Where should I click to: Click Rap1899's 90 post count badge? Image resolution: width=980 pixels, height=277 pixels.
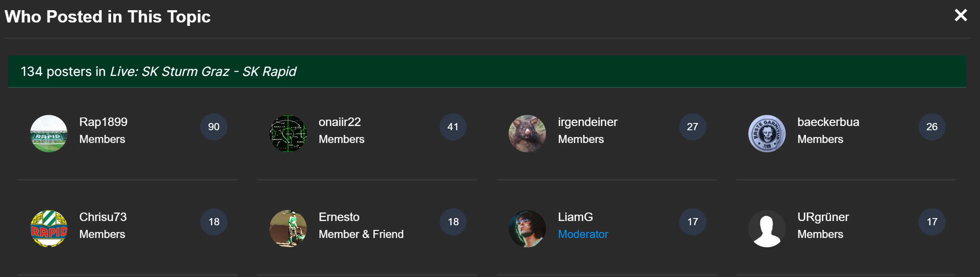[x=214, y=127]
